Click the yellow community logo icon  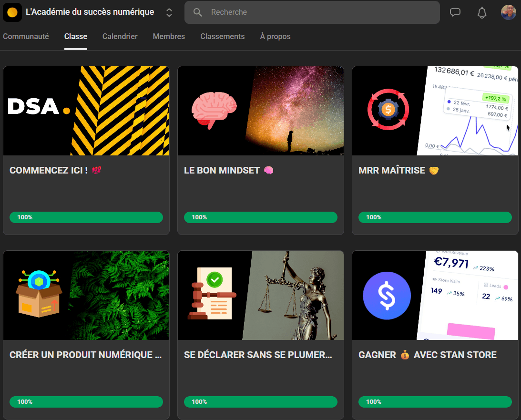(x=12, y=12)
